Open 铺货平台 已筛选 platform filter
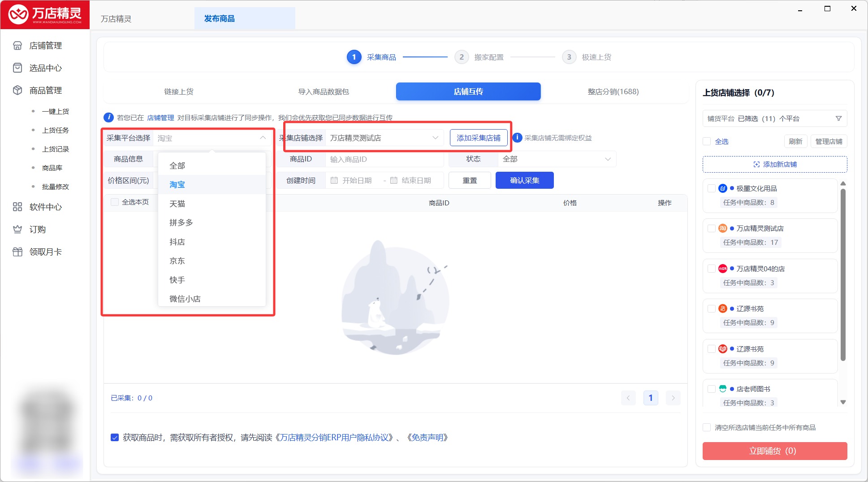Viewport: 868px width, 482px height. [775, 118]
